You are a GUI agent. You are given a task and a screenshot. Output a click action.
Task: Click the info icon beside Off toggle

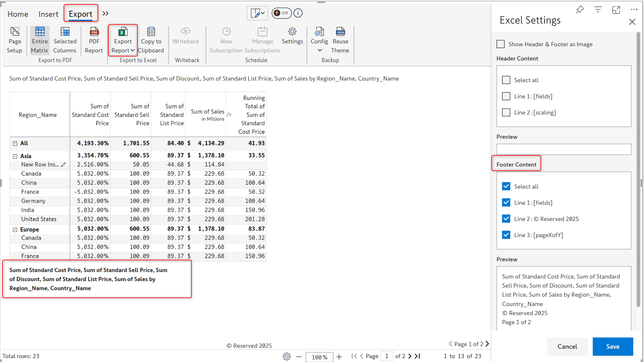coord(298,13)
